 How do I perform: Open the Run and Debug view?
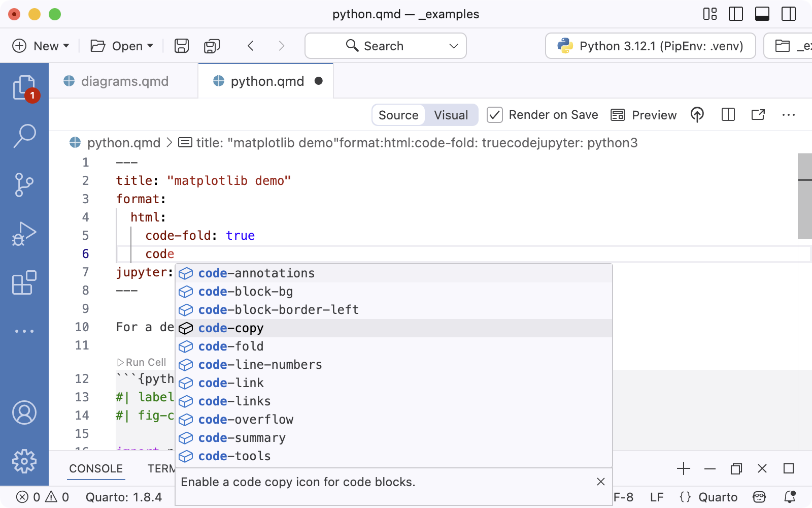pos(25,233)
